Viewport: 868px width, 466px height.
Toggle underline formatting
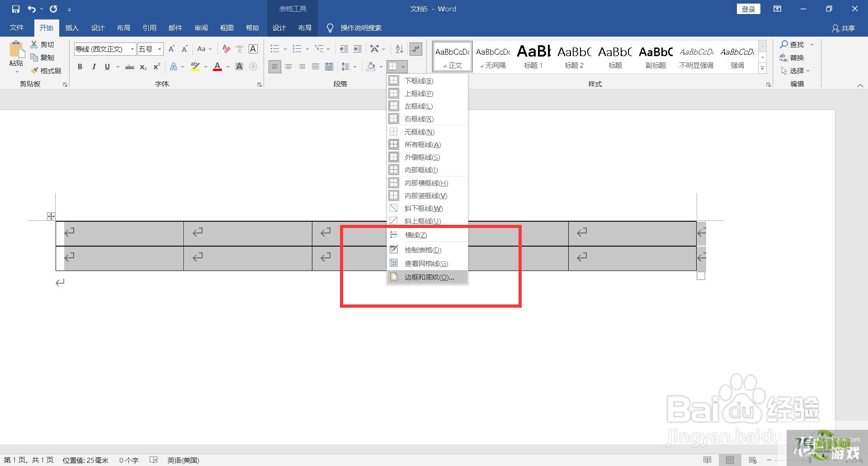(x=107, y=67)
